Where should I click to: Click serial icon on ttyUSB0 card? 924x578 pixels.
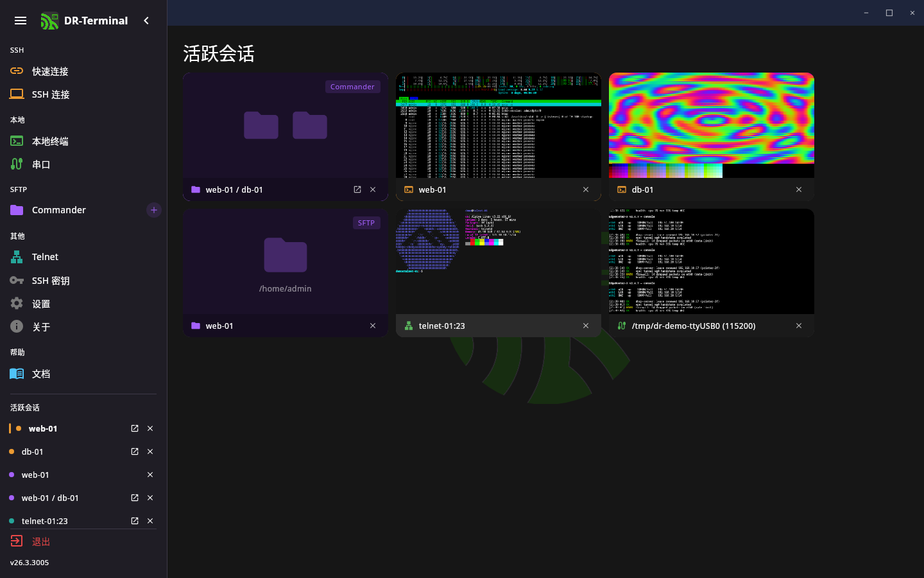tap(622, 326)
